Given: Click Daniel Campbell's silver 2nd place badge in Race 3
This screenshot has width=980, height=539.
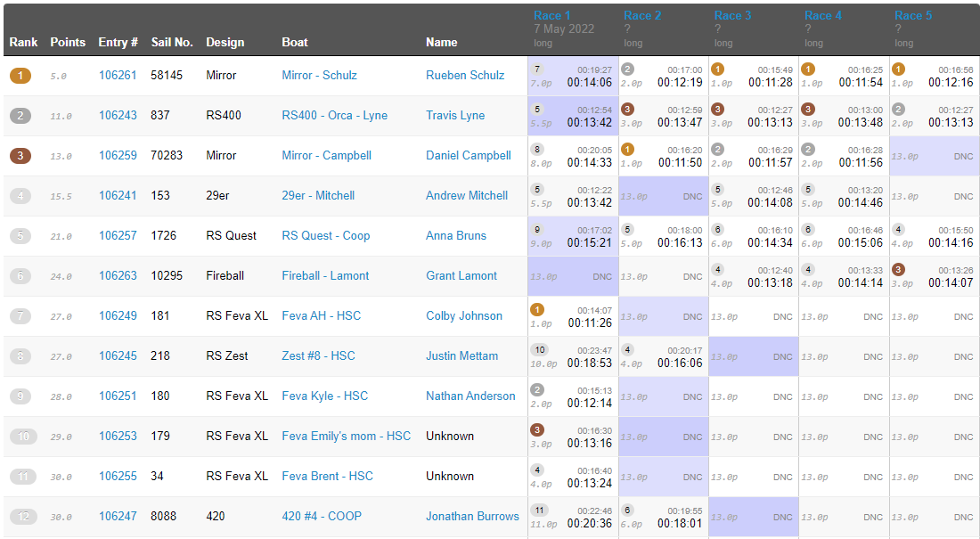Looking at the screenshot, I should (717, 149).
